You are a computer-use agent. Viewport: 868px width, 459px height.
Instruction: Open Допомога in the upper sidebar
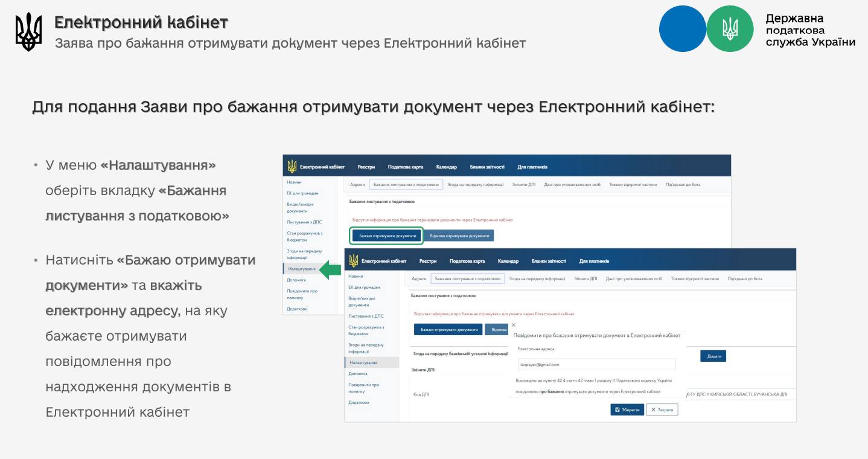[296, 280]
